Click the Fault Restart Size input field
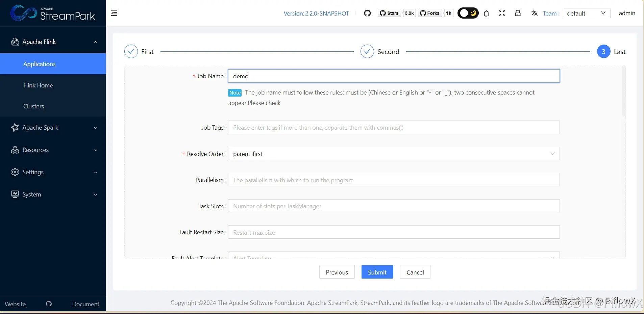Screen dimensions: 644x314 click(394, 232)
